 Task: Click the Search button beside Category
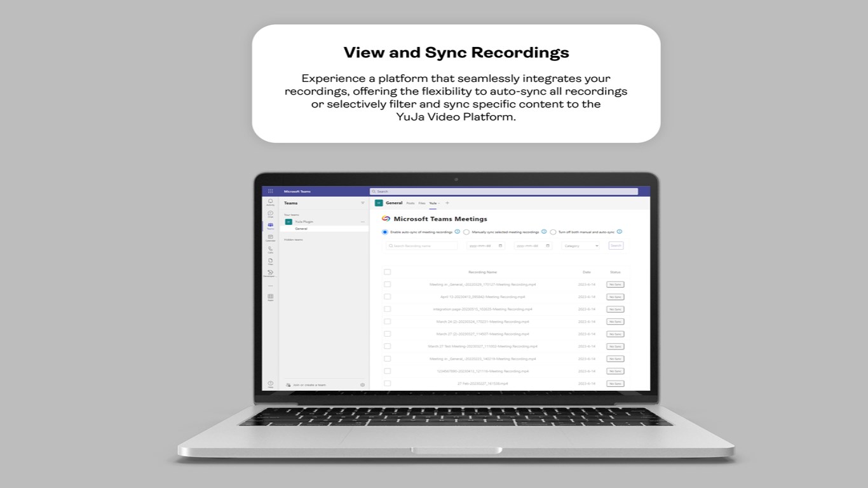[616, 245]
